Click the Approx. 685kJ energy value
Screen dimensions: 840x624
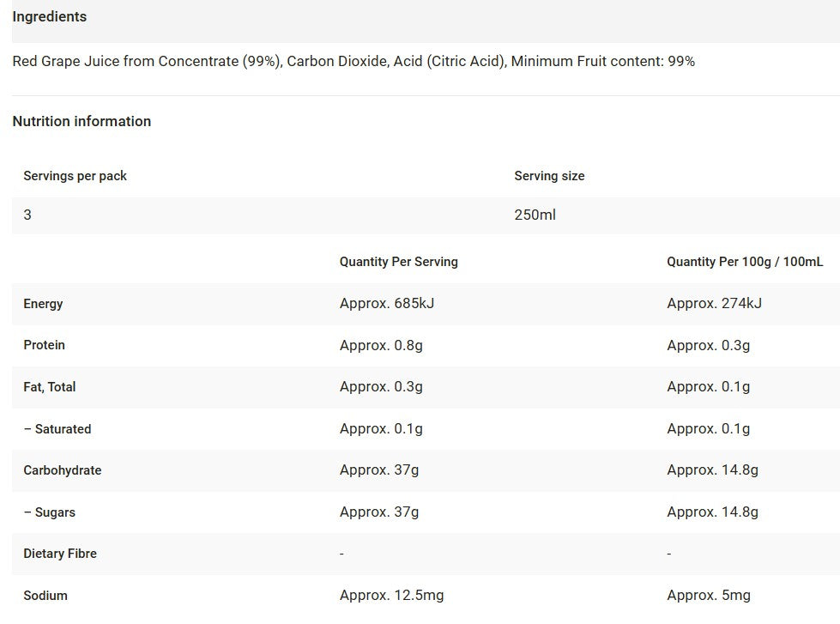point(387,304)
